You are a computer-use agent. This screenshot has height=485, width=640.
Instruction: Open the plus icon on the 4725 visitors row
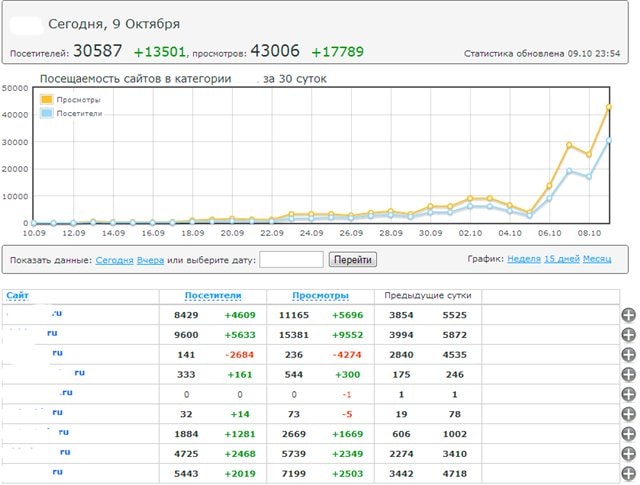pos(629,453)
